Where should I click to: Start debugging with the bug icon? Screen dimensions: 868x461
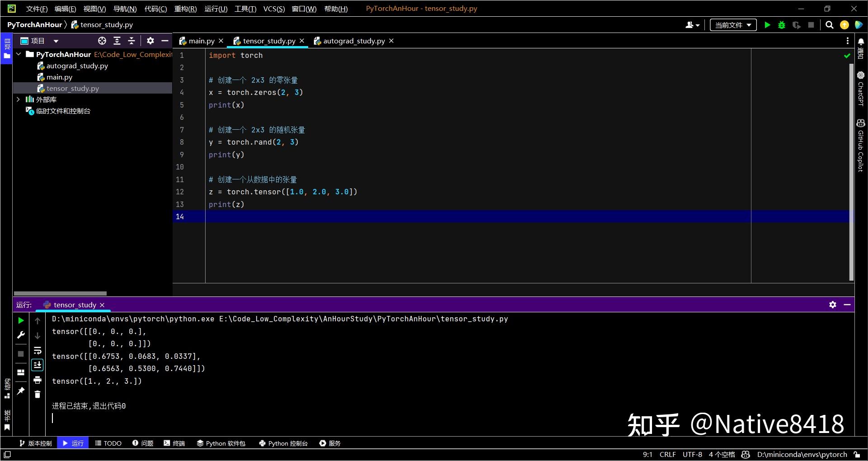[782, 25]
